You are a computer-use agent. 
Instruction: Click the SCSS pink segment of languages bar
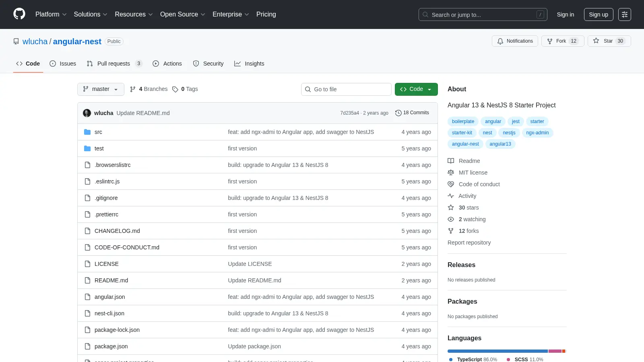pyautogui.click(x=555, y=351)
